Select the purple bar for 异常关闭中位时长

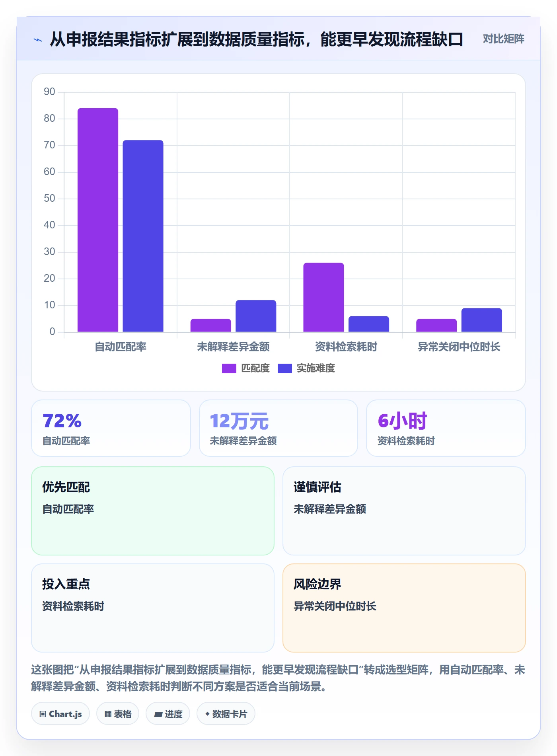pyautogui.click(x=436, y=325)
